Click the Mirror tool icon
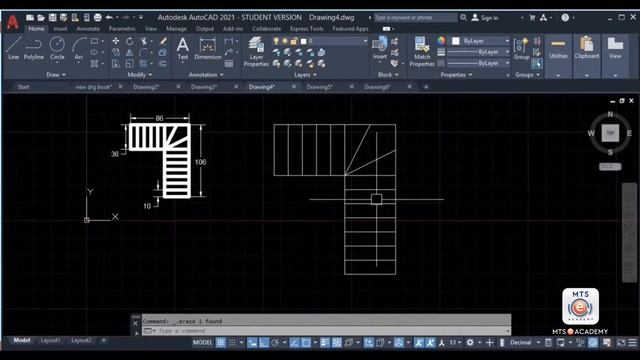The image size is (640, 360). click(129, 52)
